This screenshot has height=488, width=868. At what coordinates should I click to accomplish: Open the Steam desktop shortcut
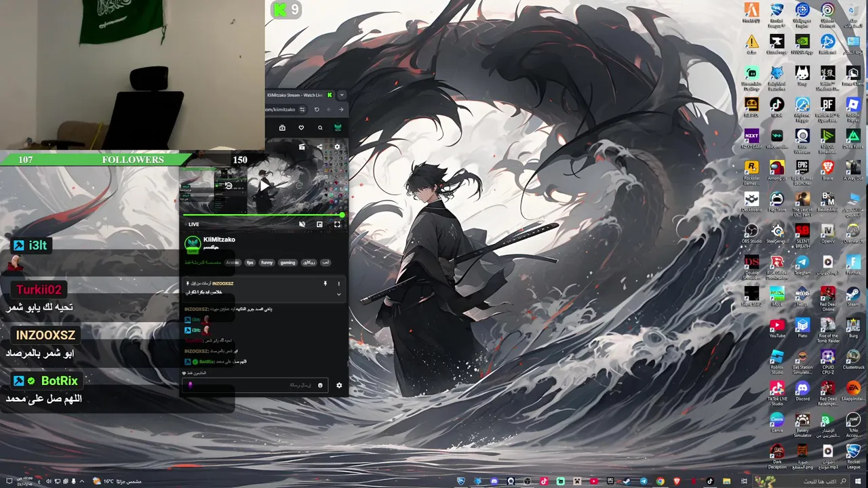tap(853, 296)
